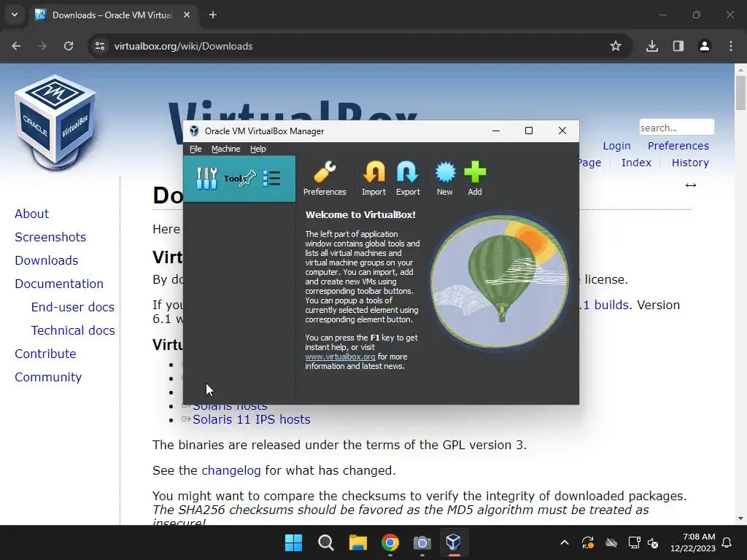Click the Downloads sidebar link
747x560 pixels.
click(x=47, y=260)
